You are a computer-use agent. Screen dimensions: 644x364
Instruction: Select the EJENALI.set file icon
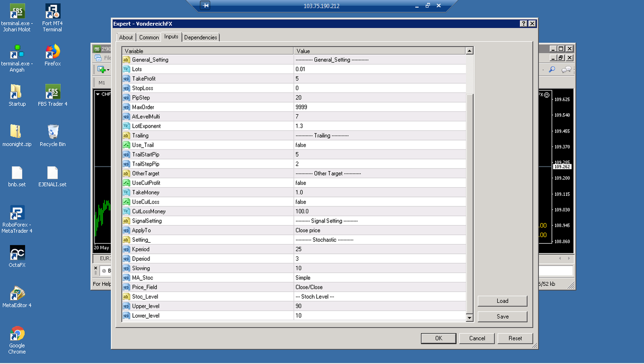pos(52,176)
